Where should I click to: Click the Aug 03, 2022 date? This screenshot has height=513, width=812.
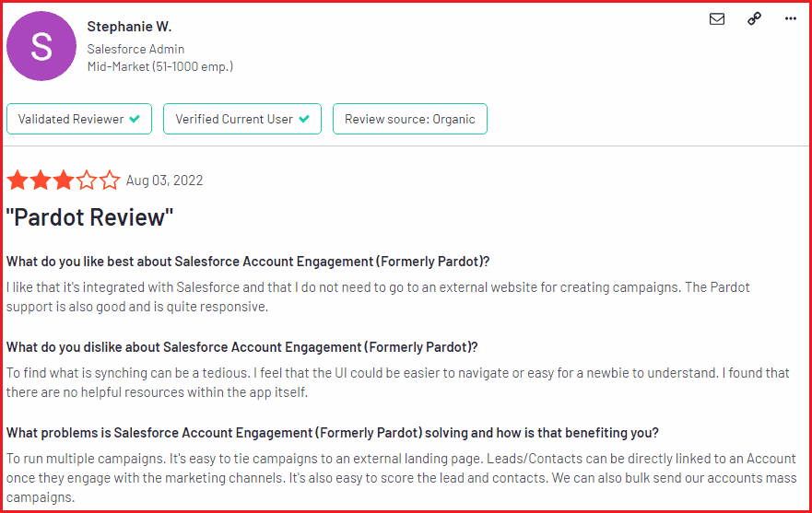(165, 181)
